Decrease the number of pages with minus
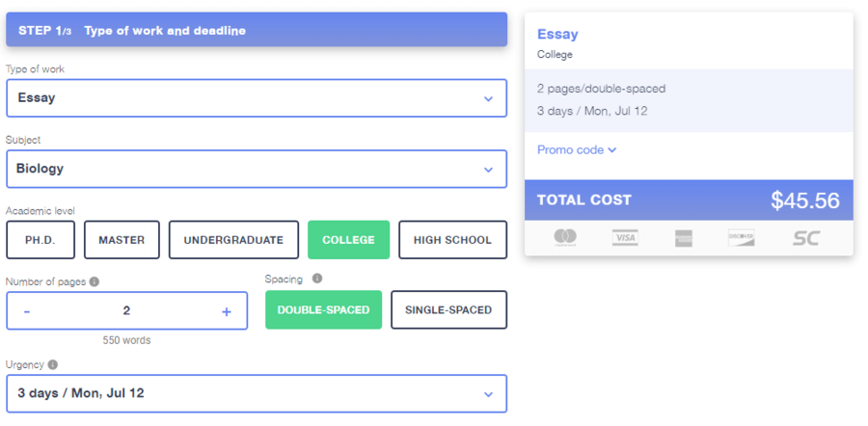 click(x=27, y=311)
